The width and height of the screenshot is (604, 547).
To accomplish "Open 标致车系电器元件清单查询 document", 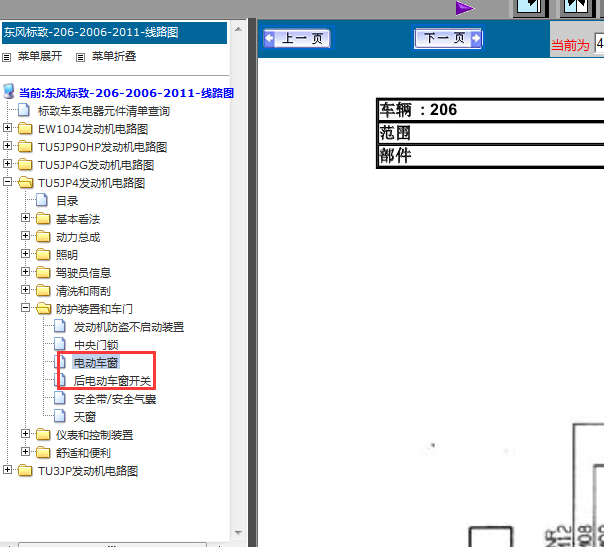I will click(x=104, y=111).
